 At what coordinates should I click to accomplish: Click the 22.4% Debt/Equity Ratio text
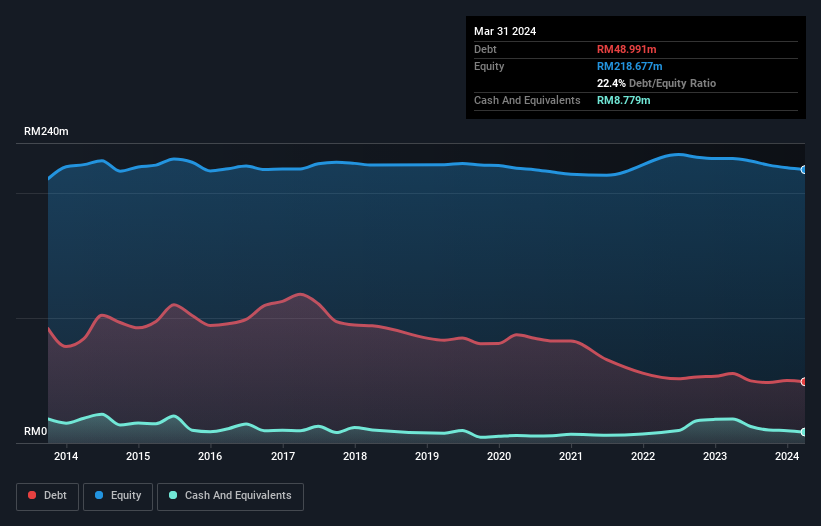(x=656, y=83)
